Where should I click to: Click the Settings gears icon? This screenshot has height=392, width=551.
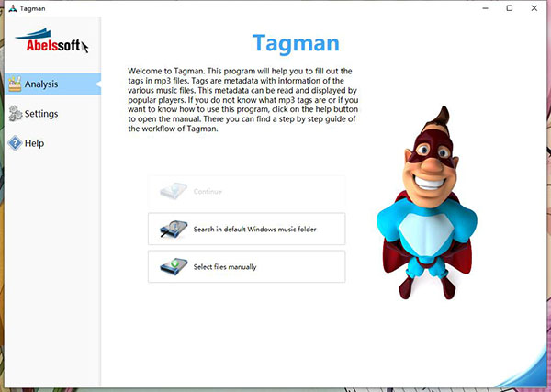[15, 114]
